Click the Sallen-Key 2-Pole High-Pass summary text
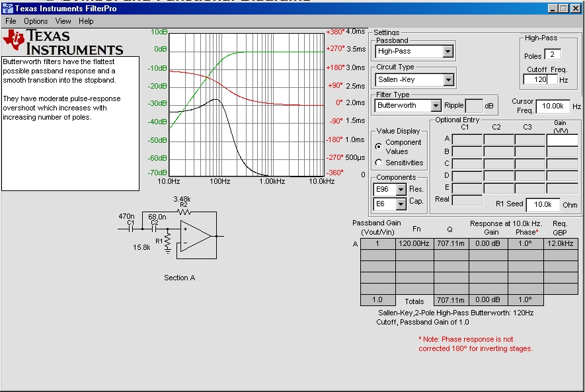Image resolution: width=585 pixels, height=392 pixels. point(455,317)
